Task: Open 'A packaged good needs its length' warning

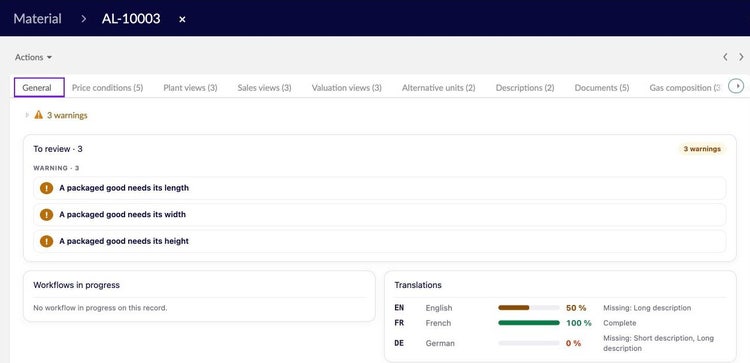Action: 379,188
